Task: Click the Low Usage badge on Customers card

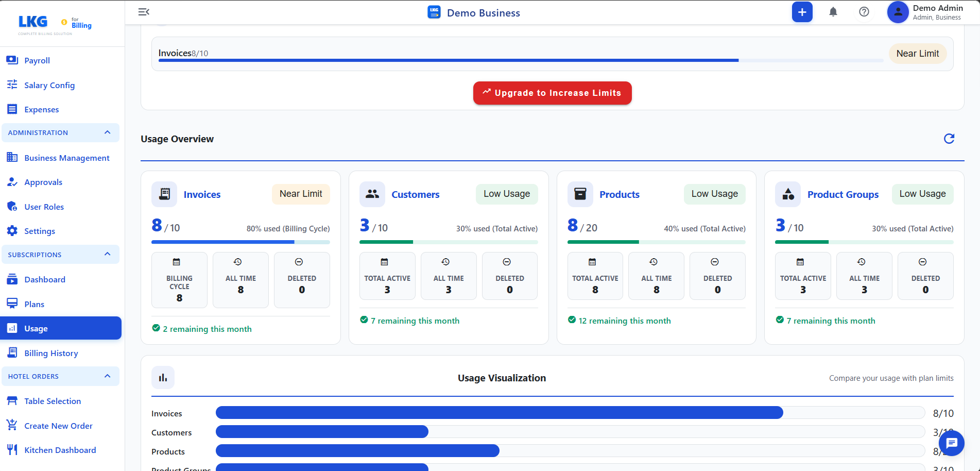Action: coord(507,194)
